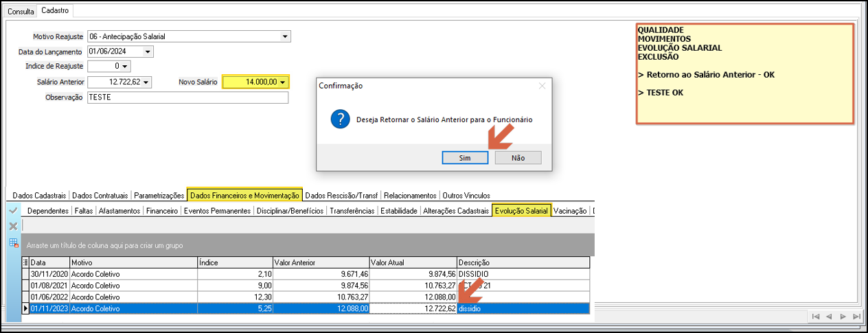Select the row dated 01/08/2021
The height and width of the screenshot is (333, 868).
coord(306,285)
